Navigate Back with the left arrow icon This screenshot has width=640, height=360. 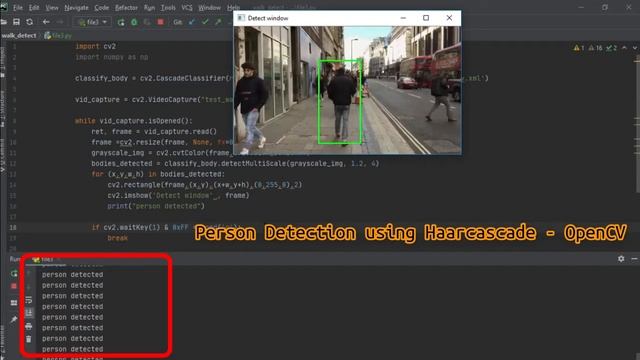46,22
